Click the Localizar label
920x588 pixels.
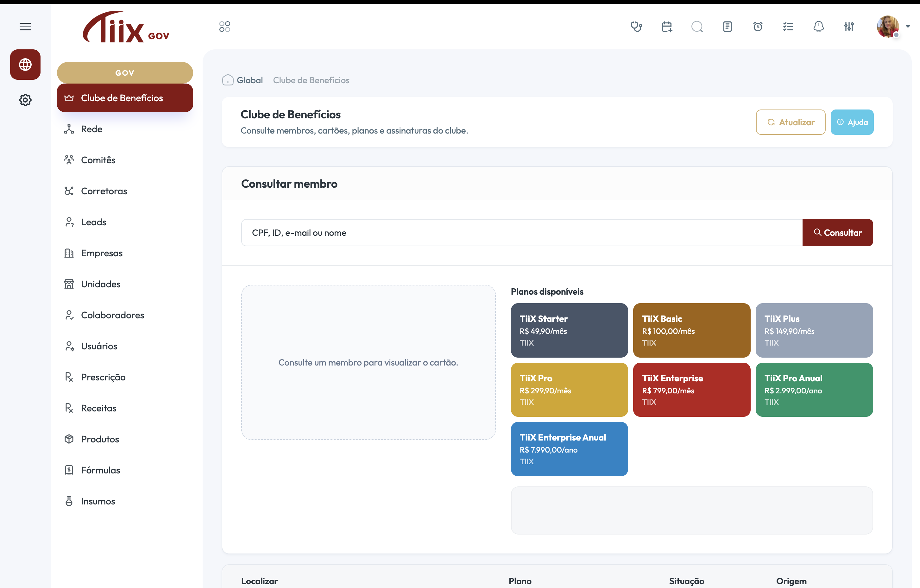pos(259,581)
